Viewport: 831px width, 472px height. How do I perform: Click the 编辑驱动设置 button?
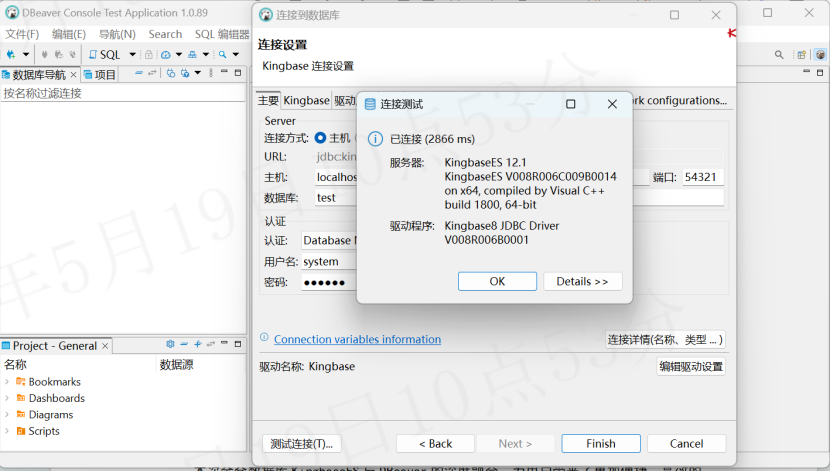point(691,367)
